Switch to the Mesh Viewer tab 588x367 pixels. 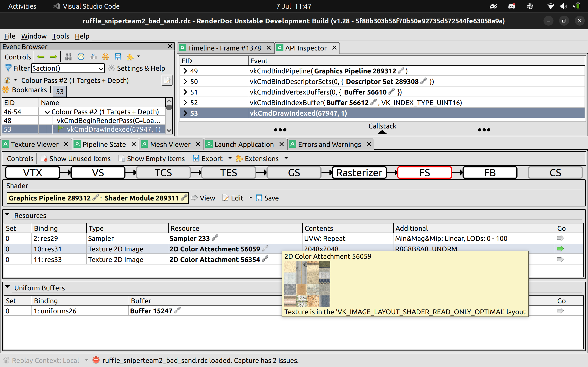click(x=170, y=144)
